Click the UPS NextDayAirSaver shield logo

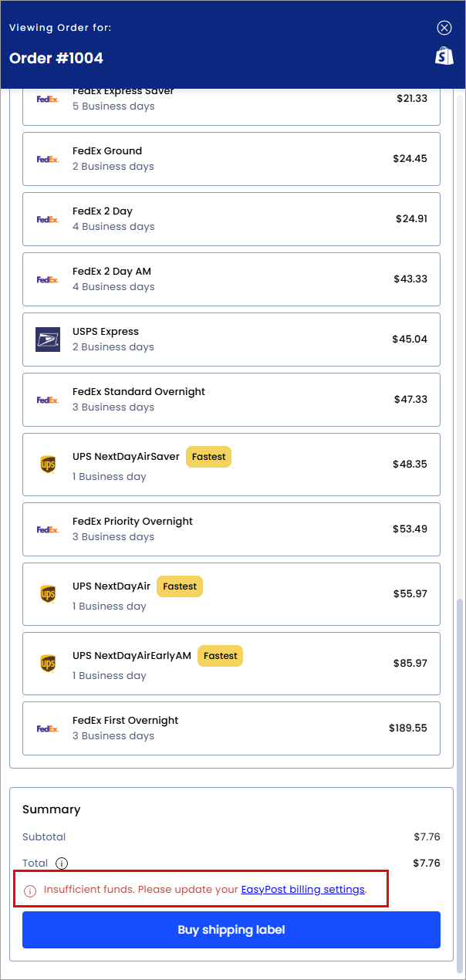48,465
